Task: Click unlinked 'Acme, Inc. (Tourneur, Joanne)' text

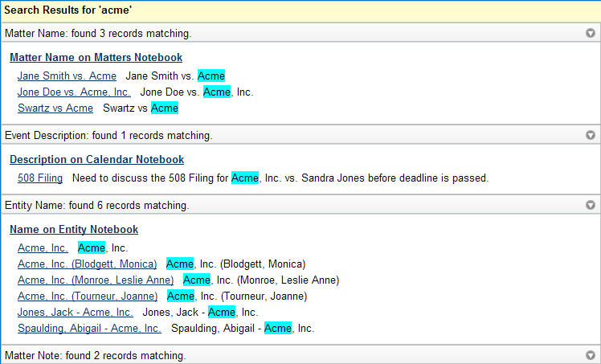Action: [x=237, y=297]
